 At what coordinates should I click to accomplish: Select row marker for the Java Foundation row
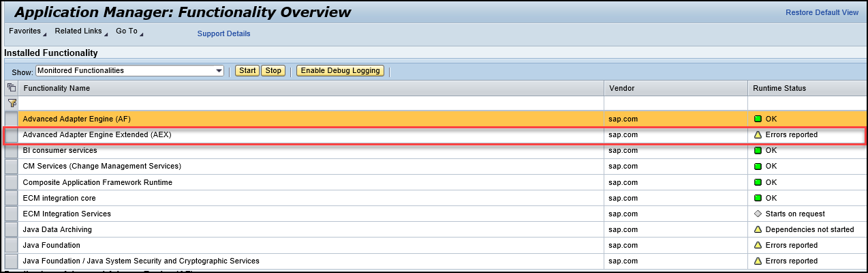click(11, 245)
